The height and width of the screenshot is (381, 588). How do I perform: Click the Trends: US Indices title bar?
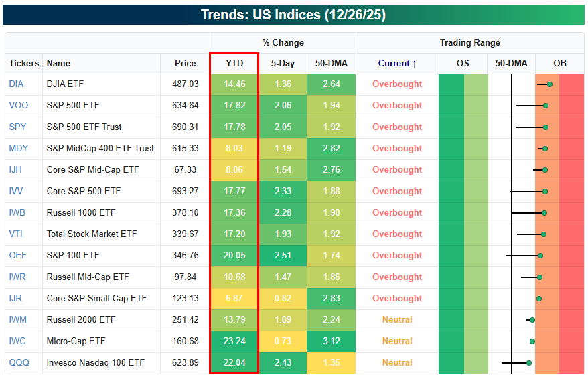pos(293,15)
